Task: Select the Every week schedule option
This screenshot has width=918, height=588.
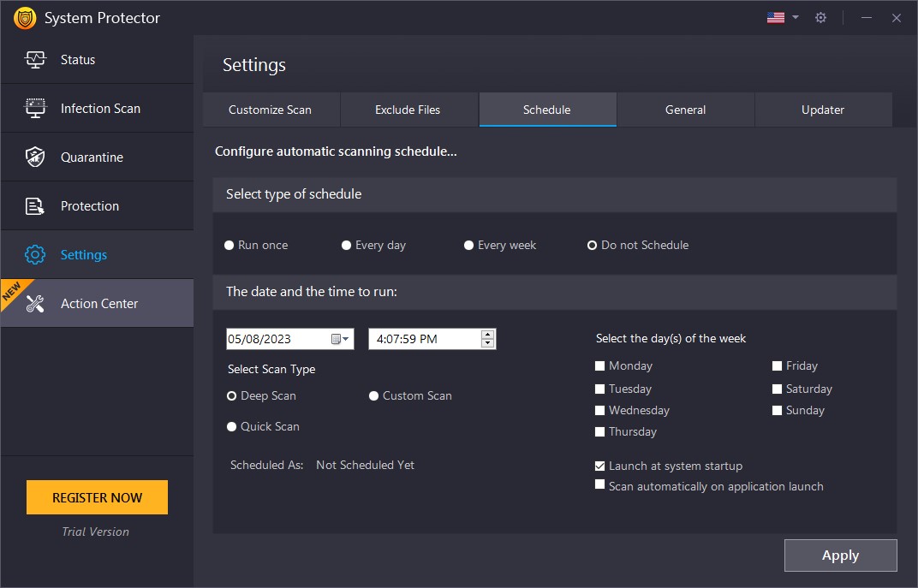Action: click(468, 245)
